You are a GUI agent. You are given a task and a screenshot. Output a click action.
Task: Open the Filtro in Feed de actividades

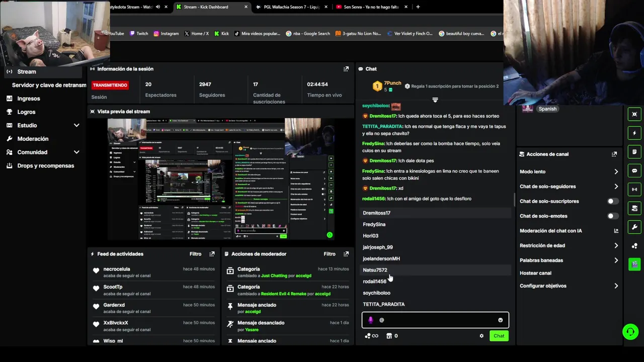pos(195,254)
